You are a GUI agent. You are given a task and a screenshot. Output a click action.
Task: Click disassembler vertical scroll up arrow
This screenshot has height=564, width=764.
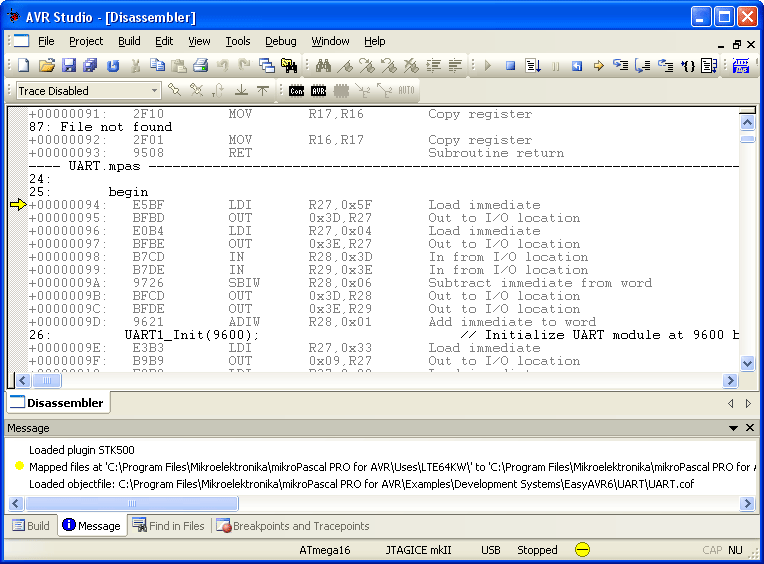pos(747,122)
